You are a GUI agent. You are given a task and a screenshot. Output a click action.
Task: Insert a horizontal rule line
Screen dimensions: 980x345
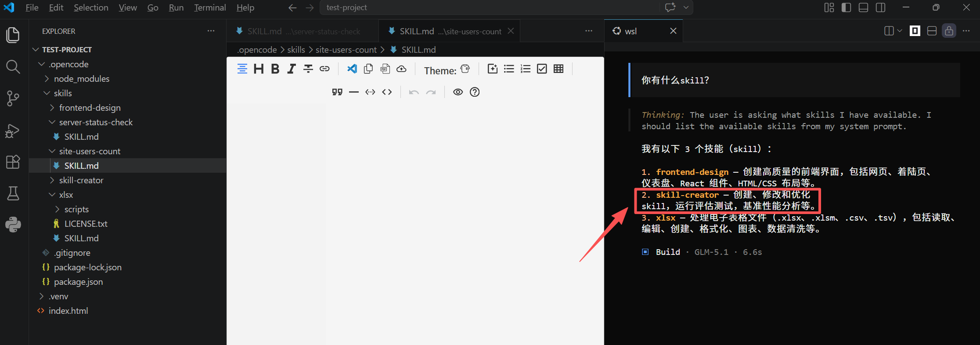tap(354, 92)
